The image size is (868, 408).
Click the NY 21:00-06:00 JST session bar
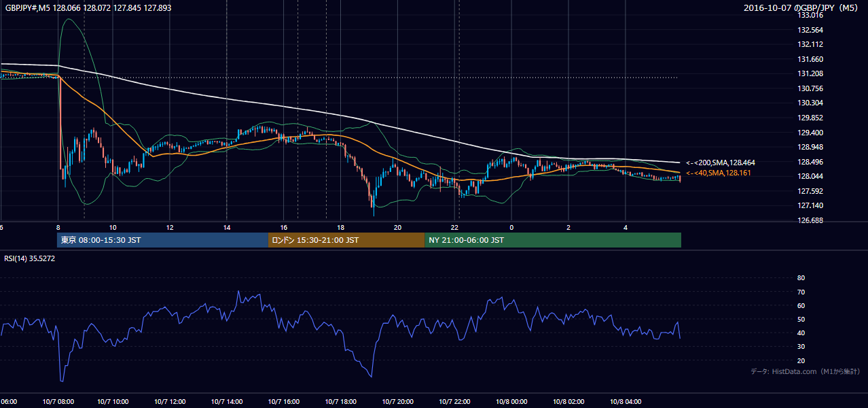(x=553, y=240)
